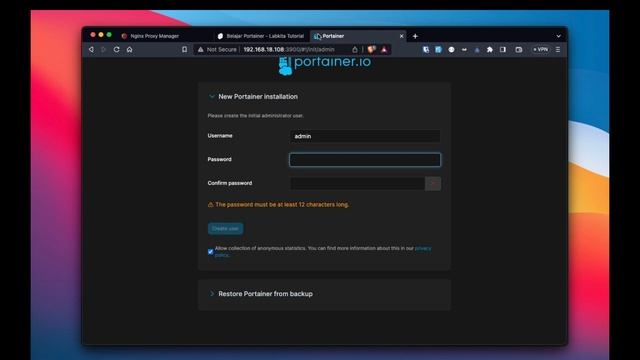Click the first blue extension icon in toolbar
The width and height of the screenshot is (640, 360).
pyautogui.click(x=426, y=49)
